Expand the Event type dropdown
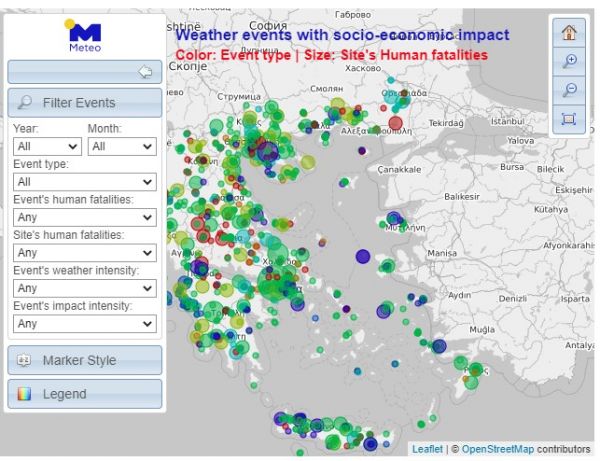 [x=85, y=182]
